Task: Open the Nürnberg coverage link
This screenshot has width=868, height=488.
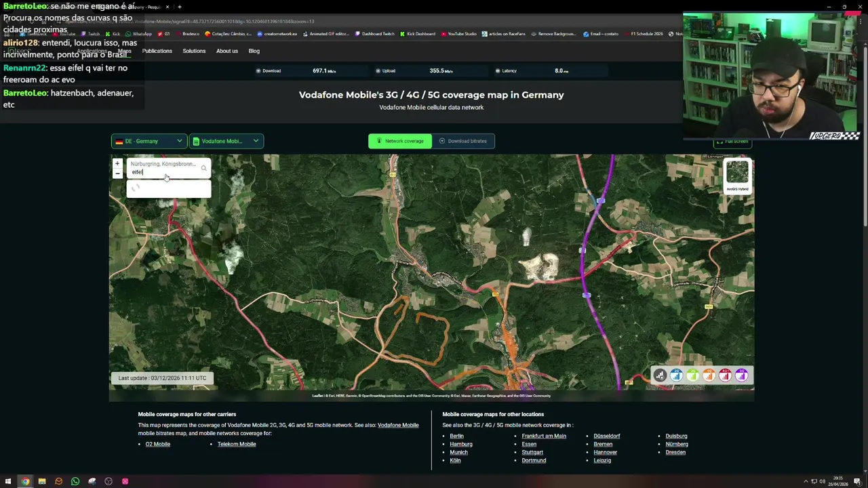Action: 677,444
